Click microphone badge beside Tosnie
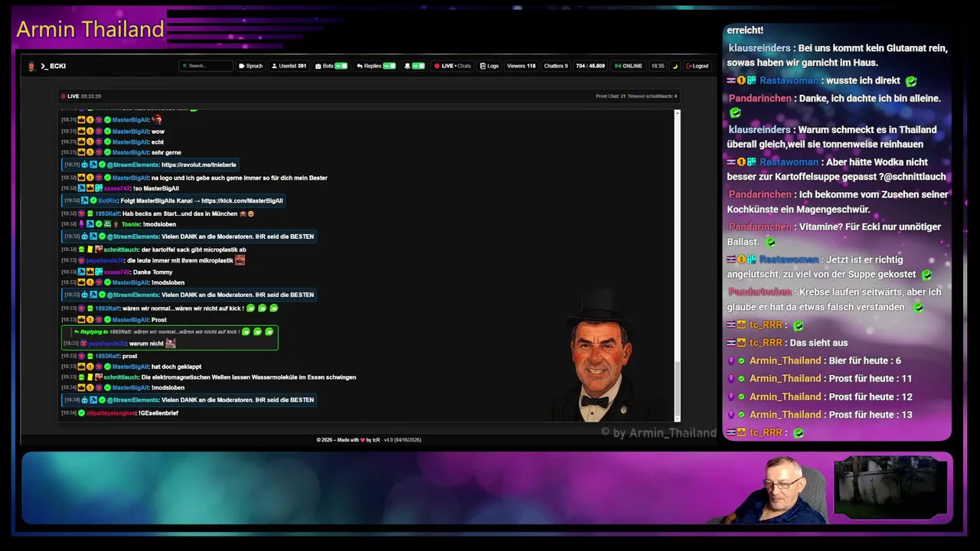 pos(81,224)
